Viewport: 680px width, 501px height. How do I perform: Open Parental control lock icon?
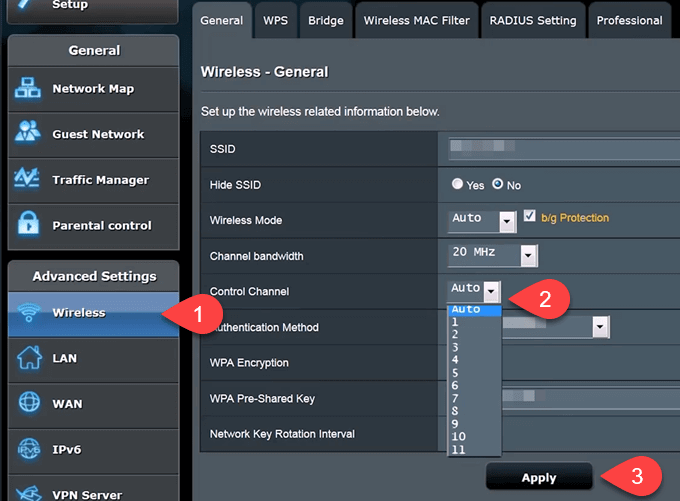coord(27,225)
